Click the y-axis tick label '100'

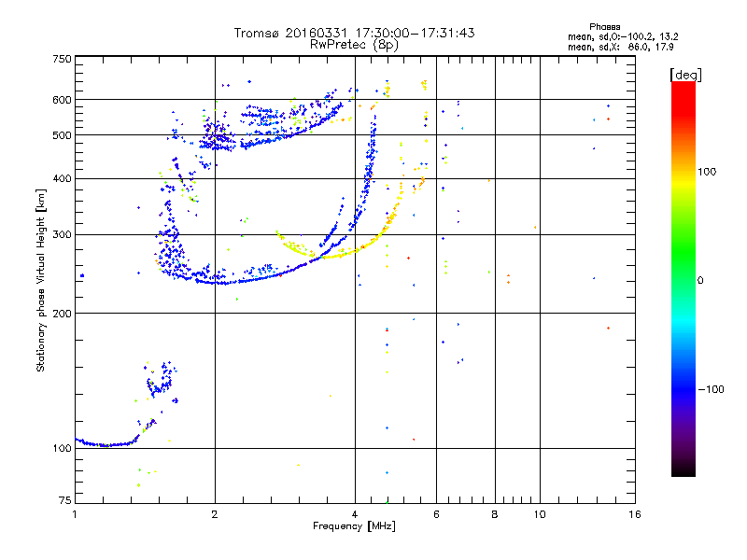click(x=62, y=448)
